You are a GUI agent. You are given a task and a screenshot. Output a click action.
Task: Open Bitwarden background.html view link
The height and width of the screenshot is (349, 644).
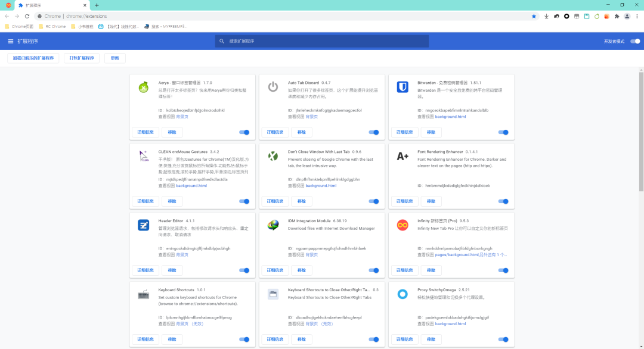click(x=450, y=117)
